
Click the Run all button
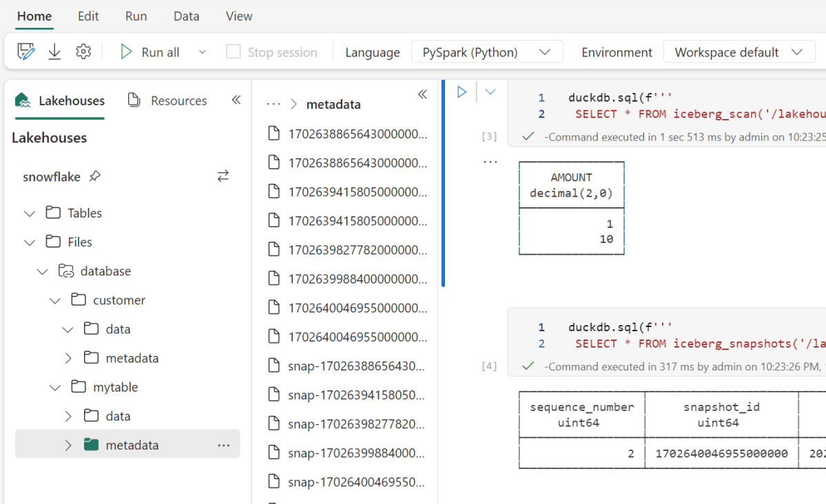pos(150,52)
